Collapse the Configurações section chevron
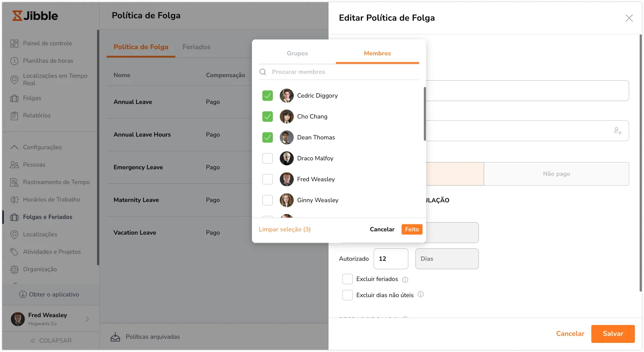 14,147
